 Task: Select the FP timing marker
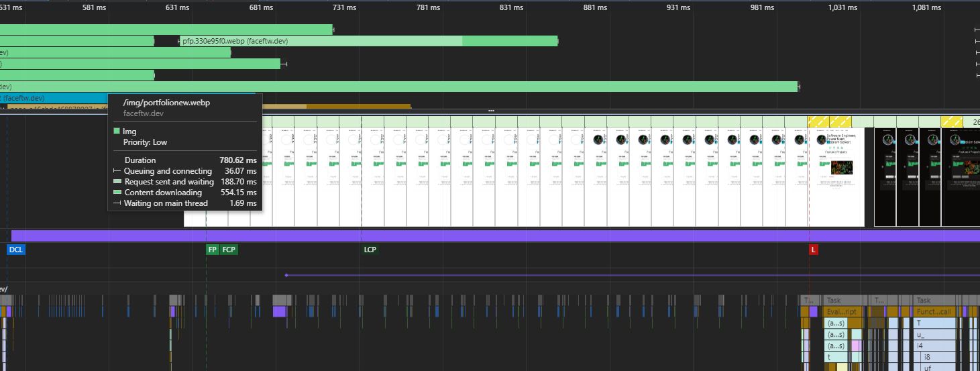tap(213, 250)
